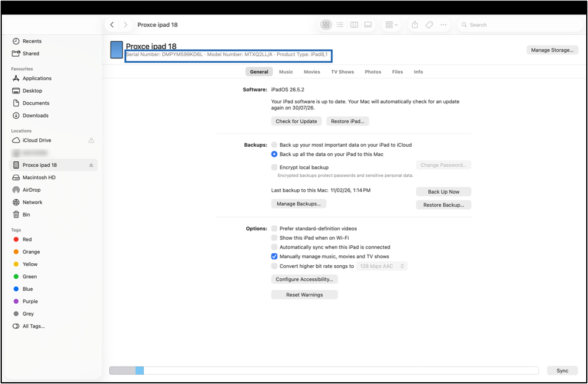Click the Edit Tags toolbar icon
Viewport: 588px width, 384px height.
point(430,25)
